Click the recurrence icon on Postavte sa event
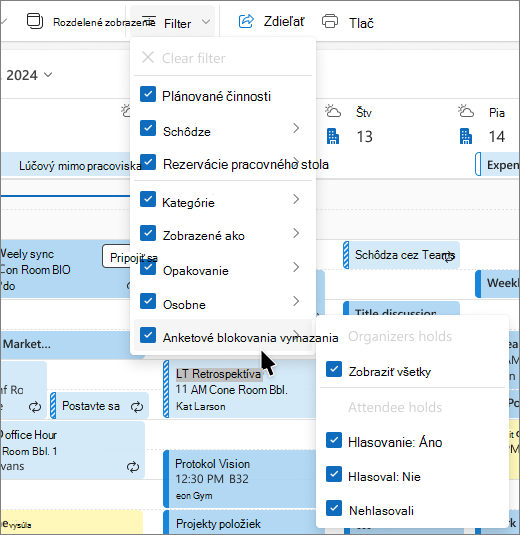 137,407
